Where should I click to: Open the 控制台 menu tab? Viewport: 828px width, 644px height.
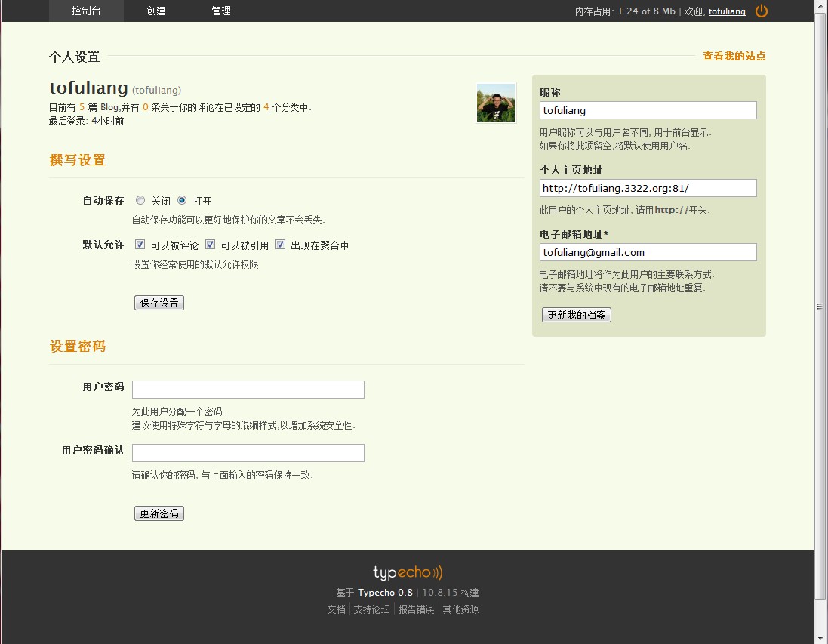pyautogui.click(x=86, y=11)
